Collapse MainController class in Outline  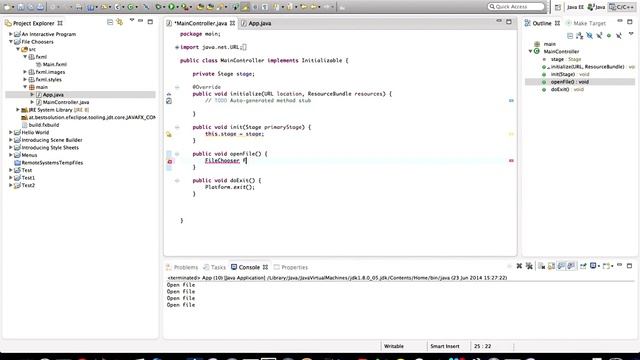pyautogui.click(x=530, y=51)
